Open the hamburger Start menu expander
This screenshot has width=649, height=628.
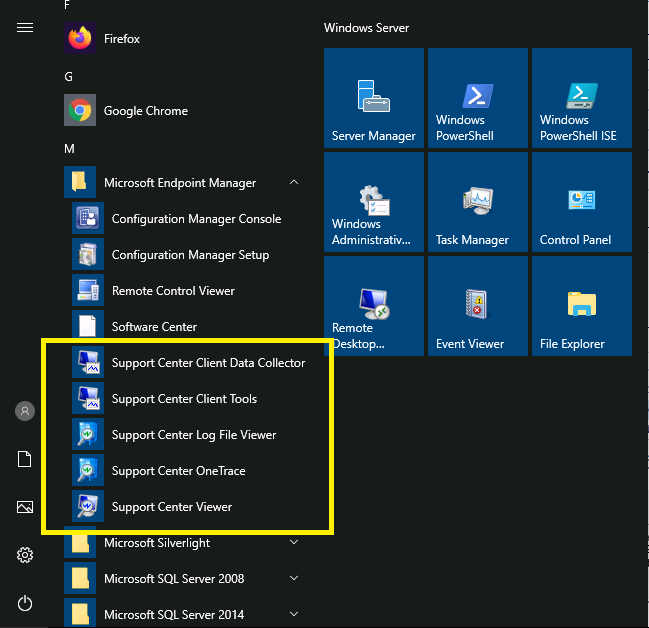pyautogui.click(x=25, y=28)
